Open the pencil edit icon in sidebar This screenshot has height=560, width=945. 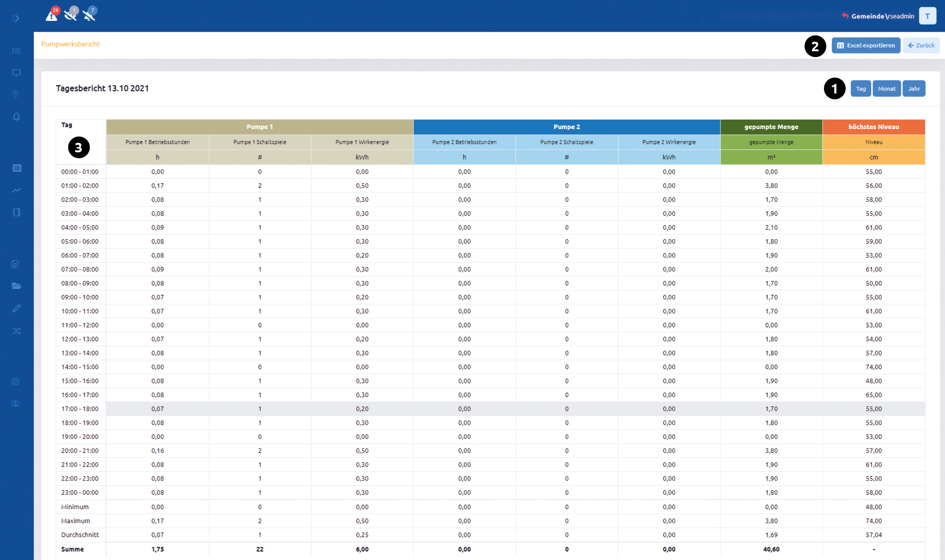click(x=16, y=308)
